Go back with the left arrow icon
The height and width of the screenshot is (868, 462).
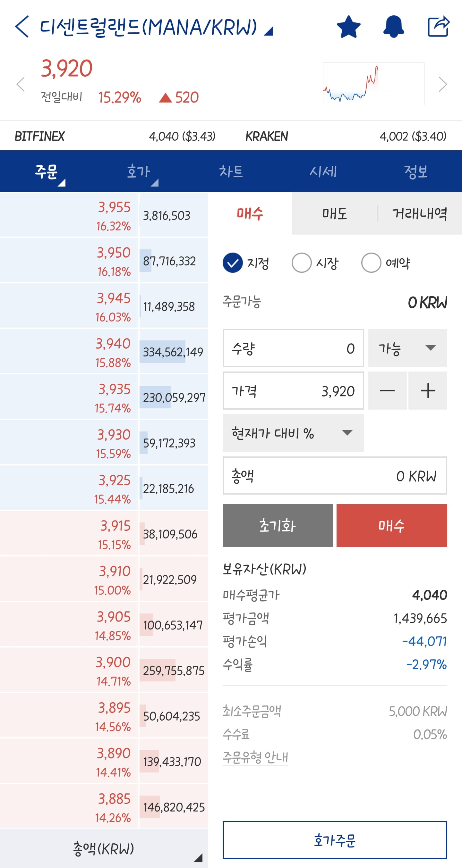click(21, 27)
